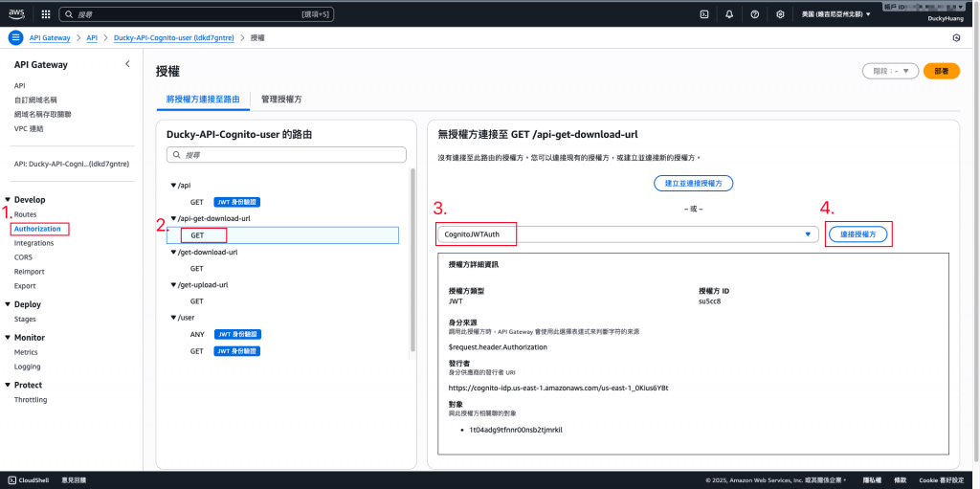Open the settings gear in top bar

[x=780, y=13]
